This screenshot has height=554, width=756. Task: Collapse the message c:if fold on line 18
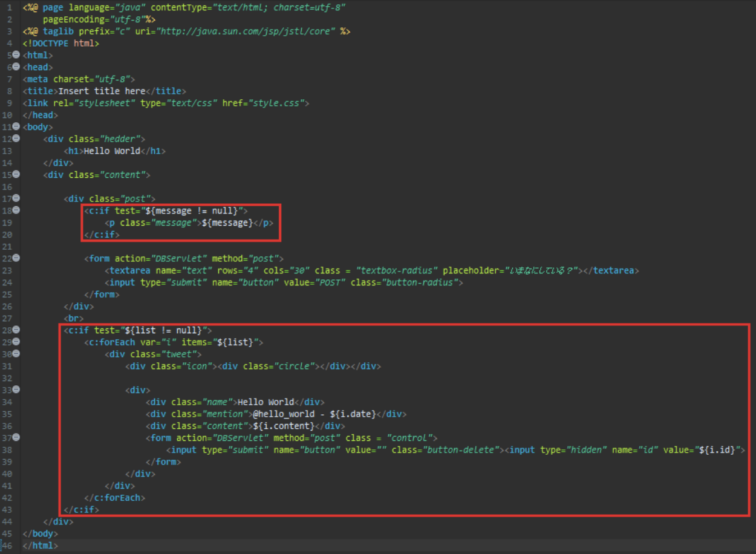click(16, 210)
